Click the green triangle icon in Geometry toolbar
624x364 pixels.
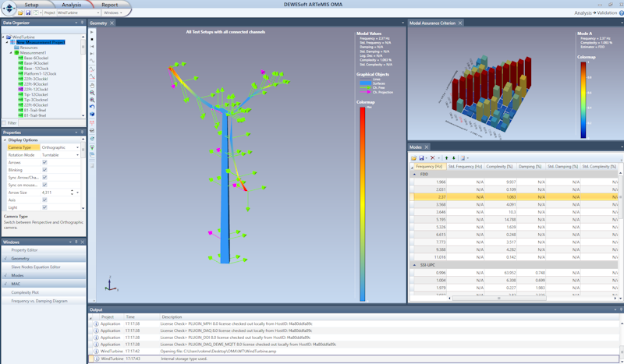(92, 147)
